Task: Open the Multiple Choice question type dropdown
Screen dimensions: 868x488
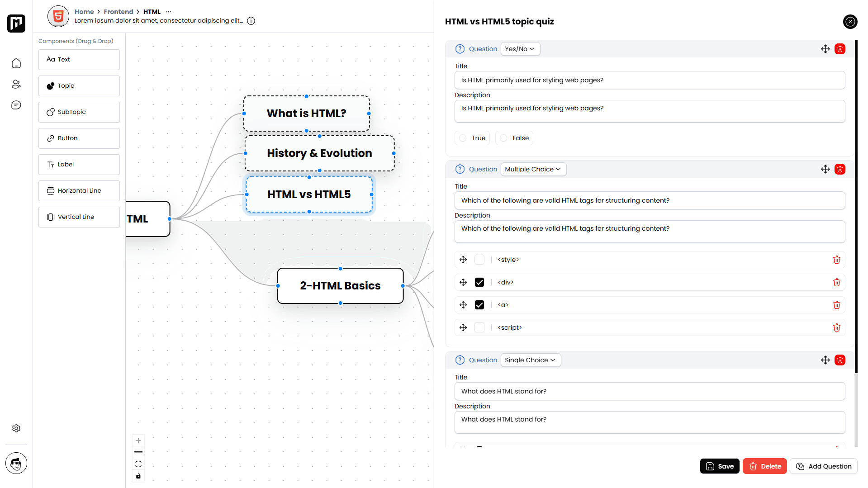Action: click(x=533, y=169)
